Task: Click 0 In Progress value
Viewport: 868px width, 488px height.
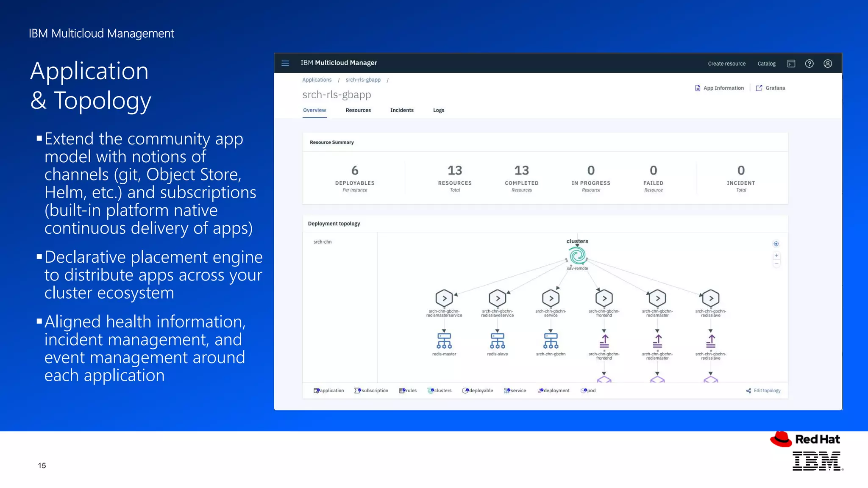Action: [591, 170]
